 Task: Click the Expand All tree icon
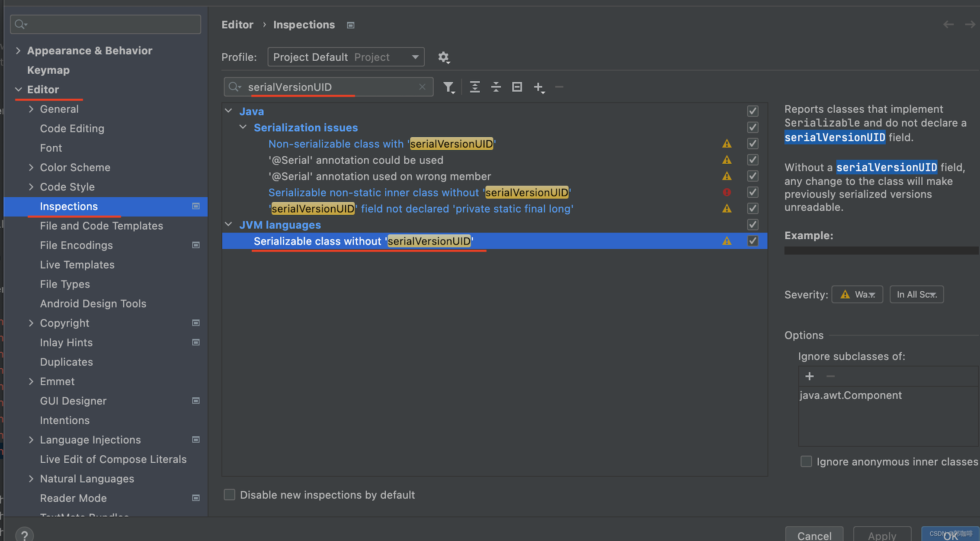coord(474,87)
